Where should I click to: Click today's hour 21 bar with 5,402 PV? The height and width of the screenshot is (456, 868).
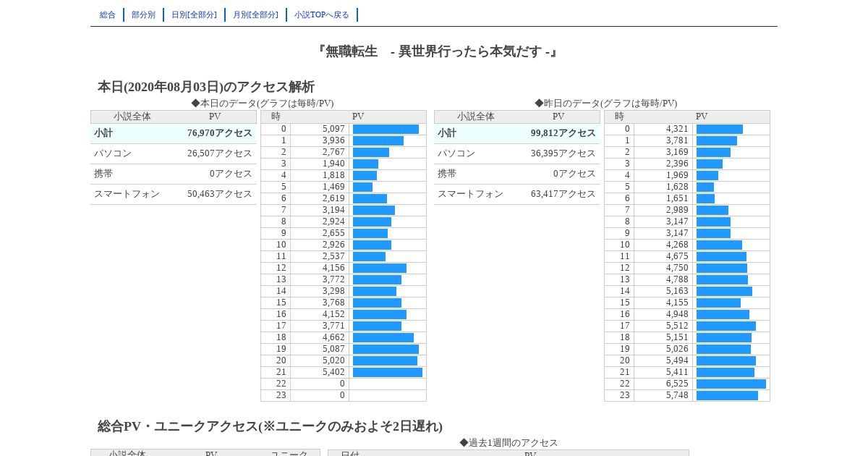click(388, 373)
